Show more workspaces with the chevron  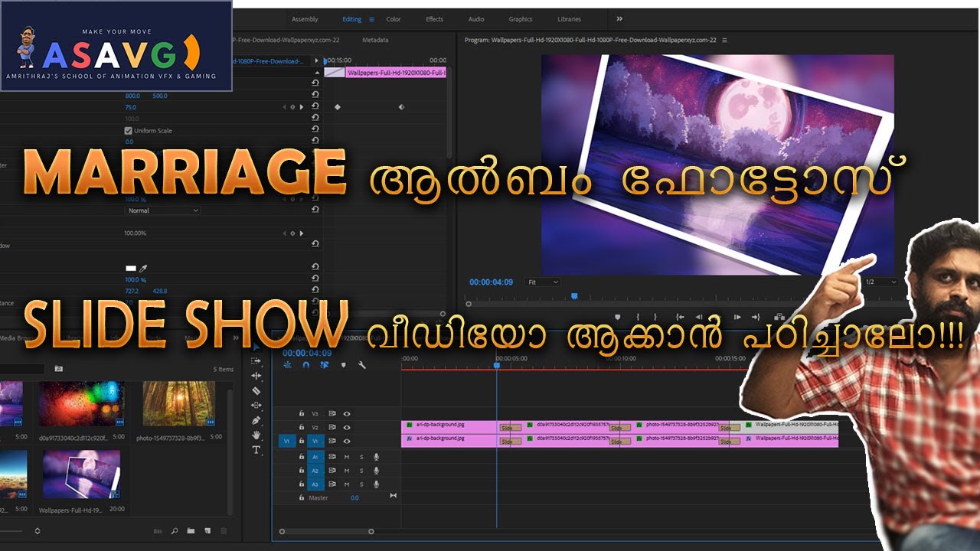(619, 19)
